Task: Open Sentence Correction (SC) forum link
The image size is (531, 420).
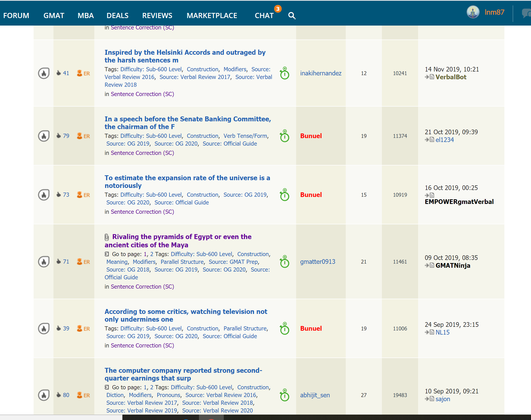Action: (x=142, y=94)
